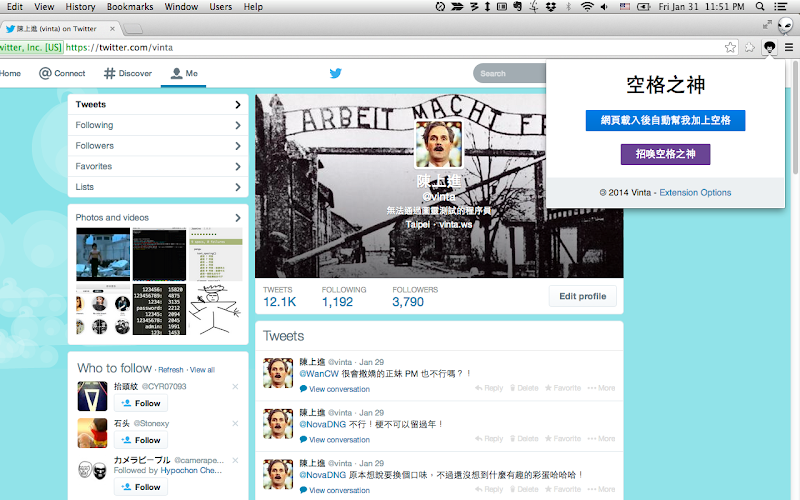
Task: Click the Wi-Fi status icon
Action: point(587,7)
